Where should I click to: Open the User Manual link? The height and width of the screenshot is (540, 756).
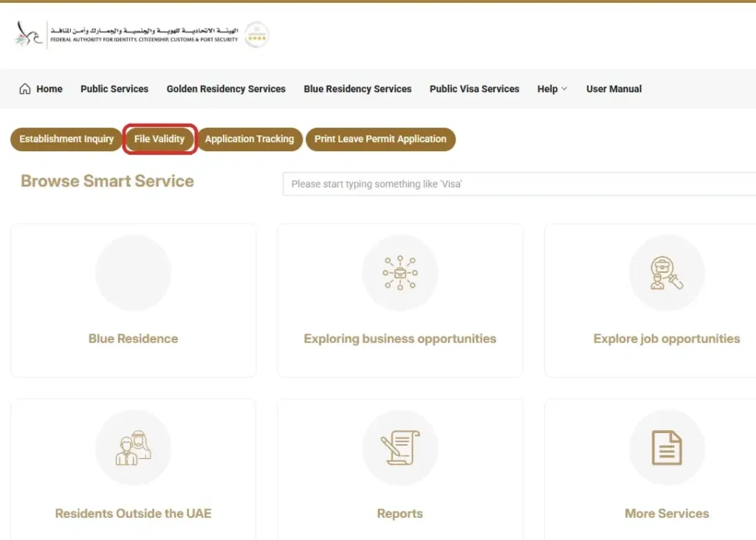(x=614, y=89)
